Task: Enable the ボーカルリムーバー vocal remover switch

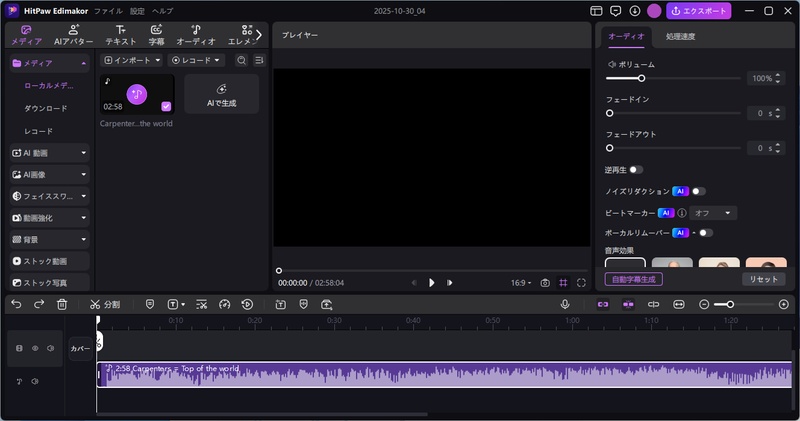Action: click(706, 233)
